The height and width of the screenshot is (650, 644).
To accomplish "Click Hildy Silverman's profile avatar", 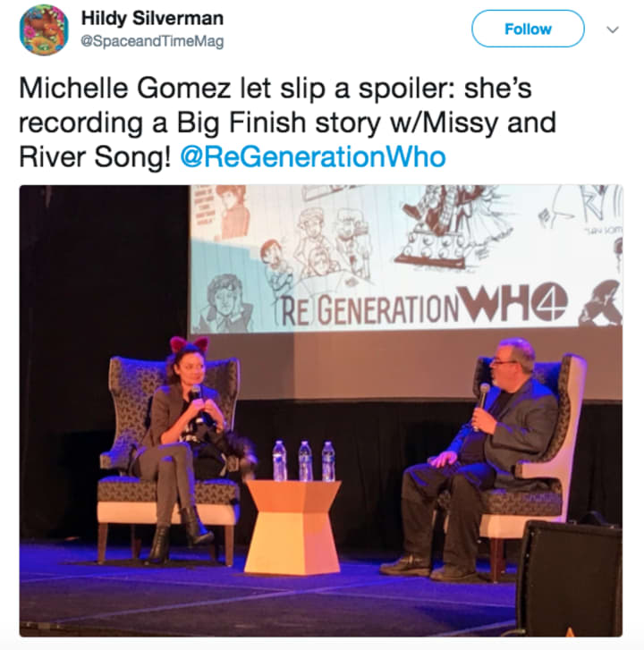I will pos(44,30).
